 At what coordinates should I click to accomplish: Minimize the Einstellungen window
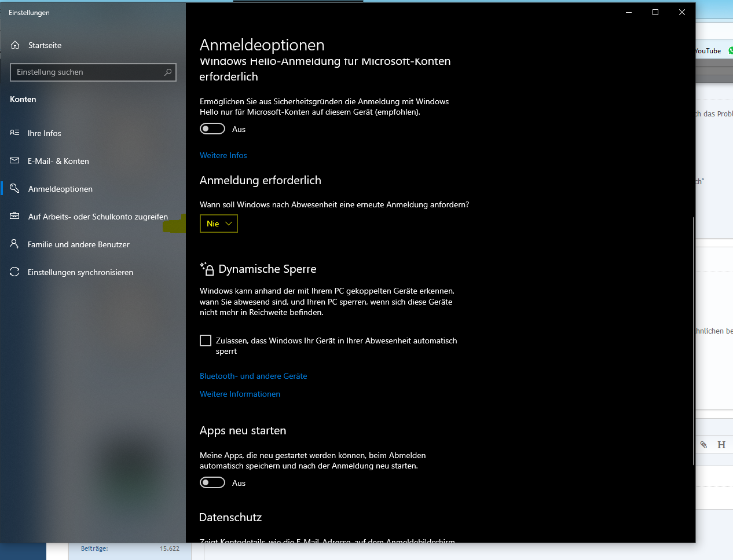pyautogui.click(x=629, y=12)
